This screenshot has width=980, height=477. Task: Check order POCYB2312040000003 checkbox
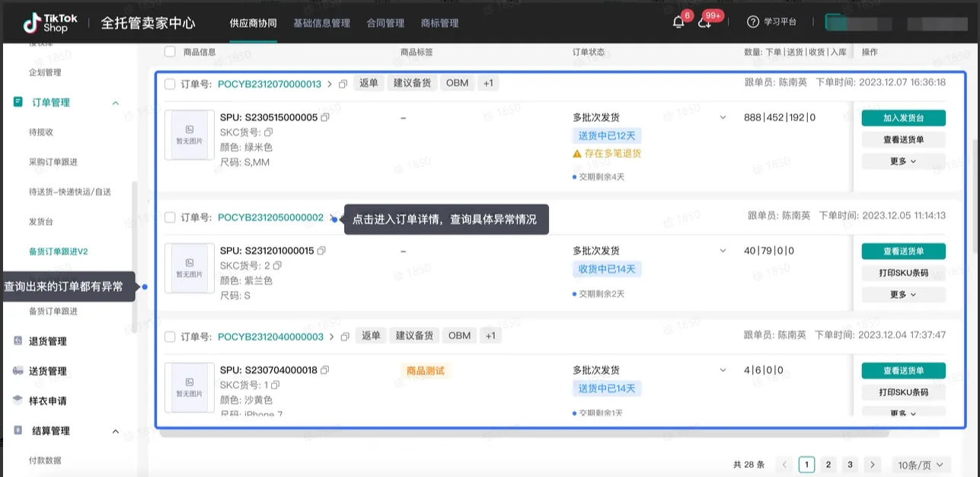click(170, 337)
